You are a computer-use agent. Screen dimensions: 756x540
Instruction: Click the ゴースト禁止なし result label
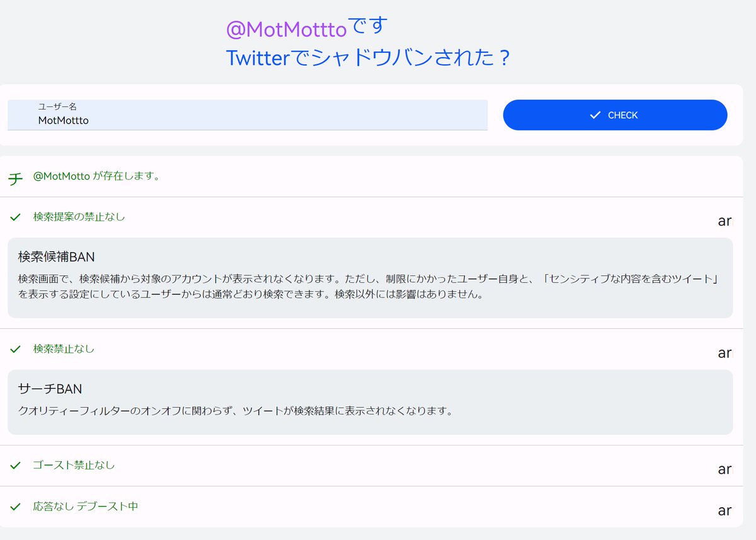(x=74, y=465)
